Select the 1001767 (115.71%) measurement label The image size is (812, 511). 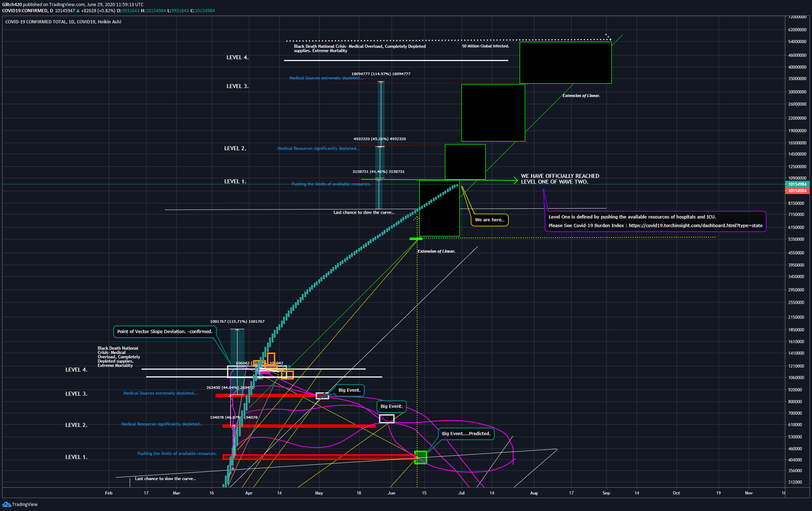point(237,322)
